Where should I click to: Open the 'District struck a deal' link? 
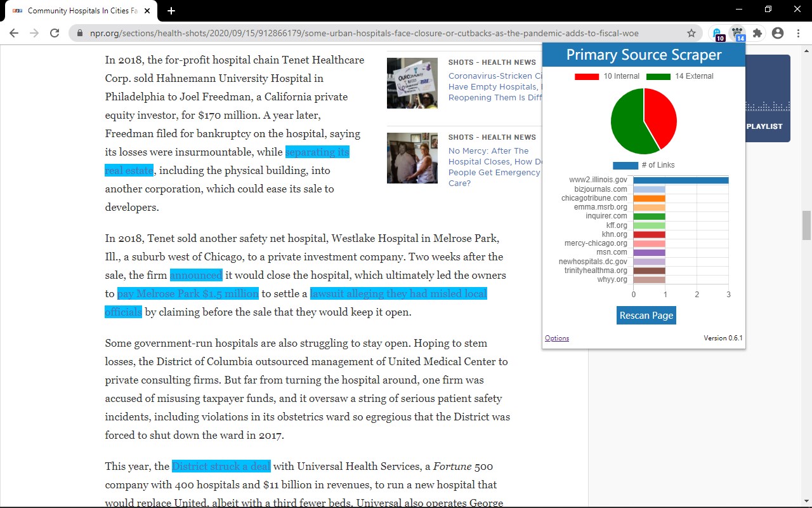pyautogui.click(x=221, y=466)
